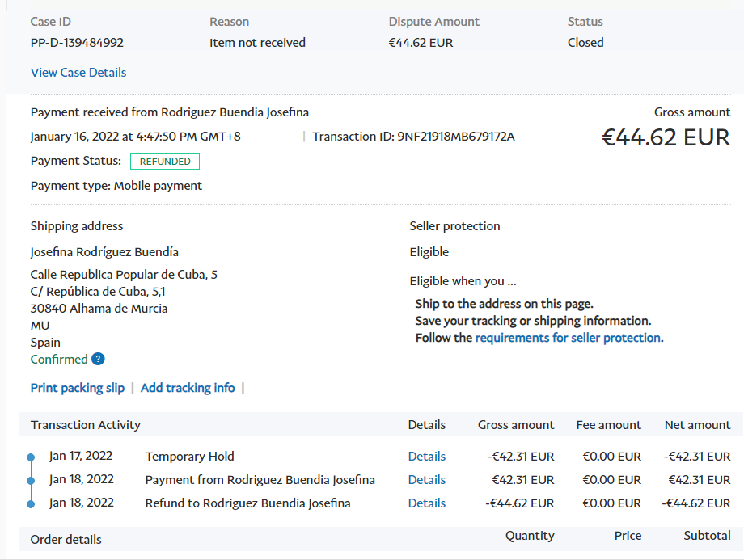Select the timeline dot for Payment from Rodriguez
Screen dimensions: 744x560
point(31,481)
